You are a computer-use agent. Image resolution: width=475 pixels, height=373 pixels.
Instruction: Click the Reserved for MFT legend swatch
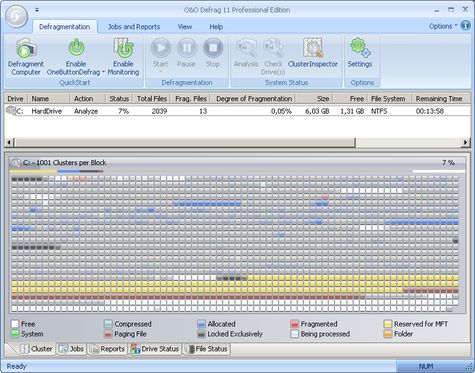[x=388, y=324]
